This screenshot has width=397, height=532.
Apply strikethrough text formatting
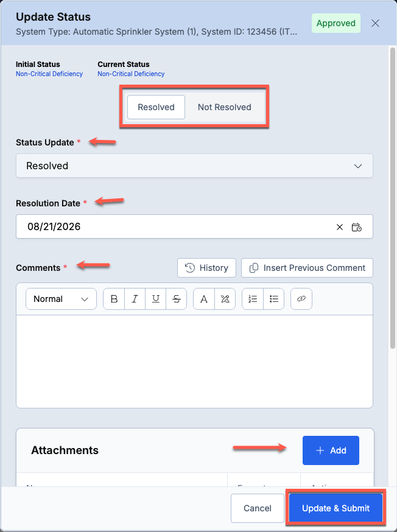[177, 299]
